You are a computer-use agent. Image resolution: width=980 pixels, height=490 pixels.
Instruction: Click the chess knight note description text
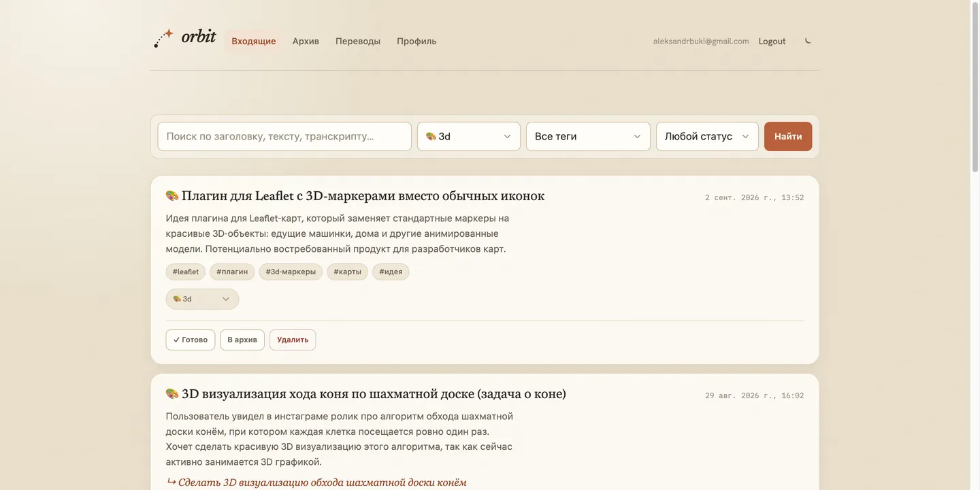point(340,439)
